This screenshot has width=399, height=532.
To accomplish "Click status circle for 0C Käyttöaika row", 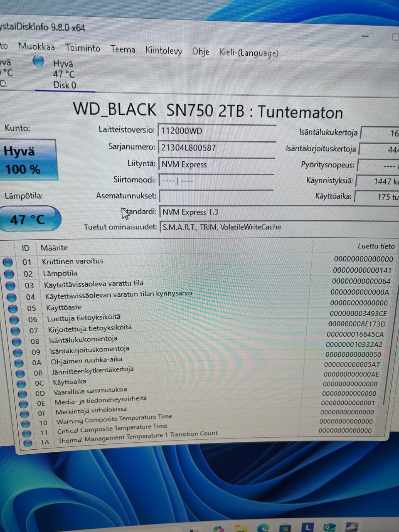I will pos(22,384).
